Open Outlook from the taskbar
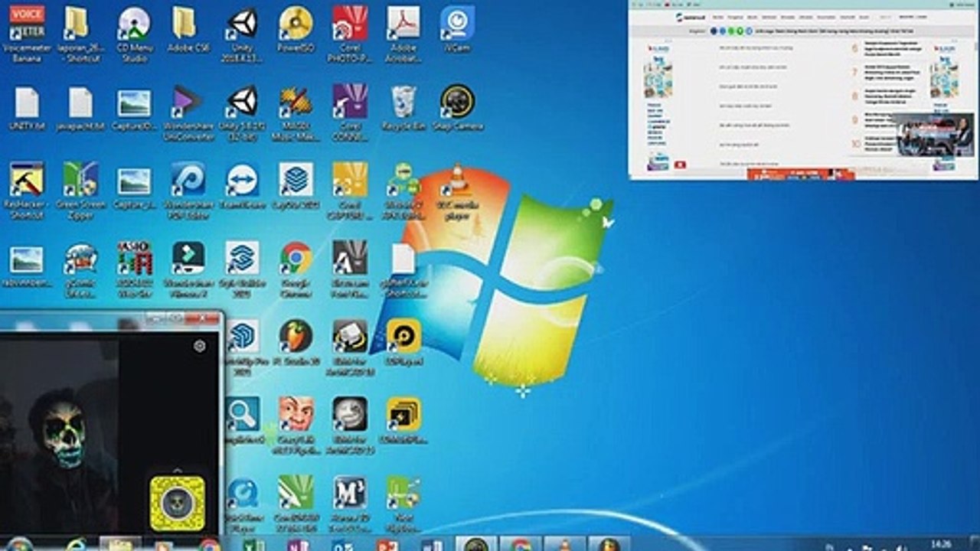 [341, 545]
